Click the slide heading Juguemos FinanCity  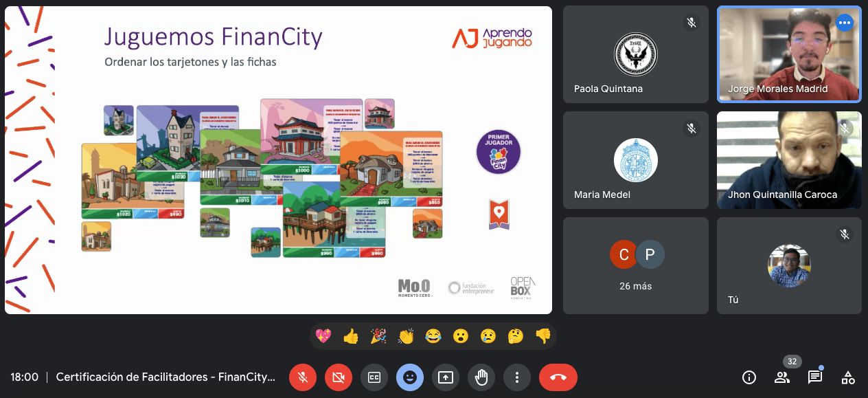tap(213, 36)
